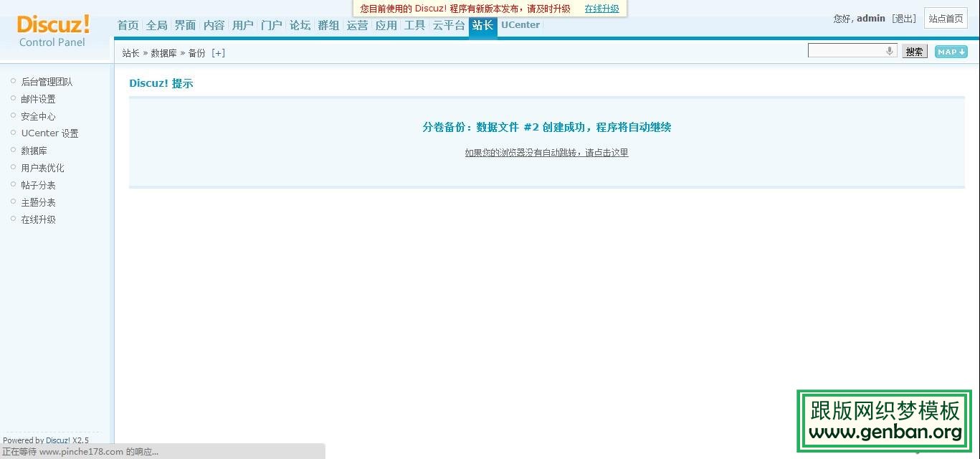
Task: Select the active 站长 tab
Action: [482, 26]
